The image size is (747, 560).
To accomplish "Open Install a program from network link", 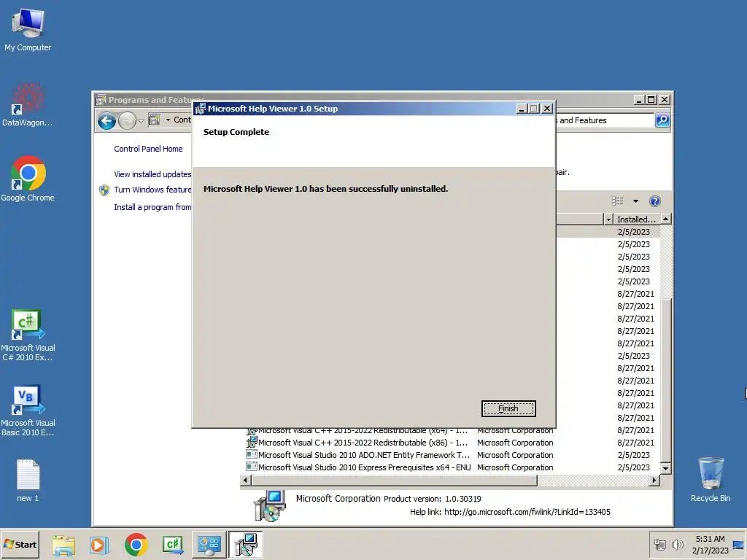I will (x=152, y=207).
